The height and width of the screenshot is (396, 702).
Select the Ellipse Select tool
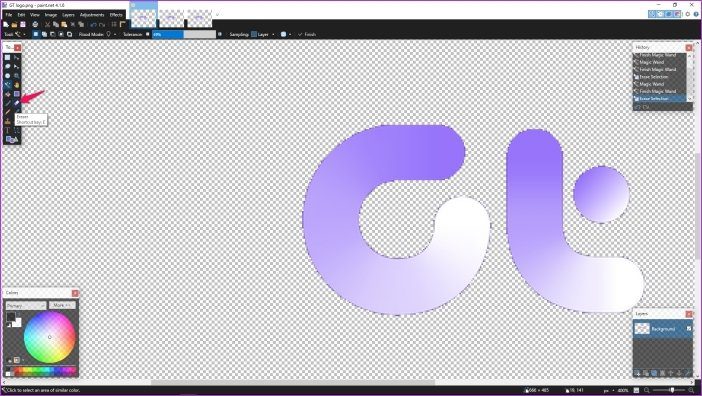(x=8, y=76)
